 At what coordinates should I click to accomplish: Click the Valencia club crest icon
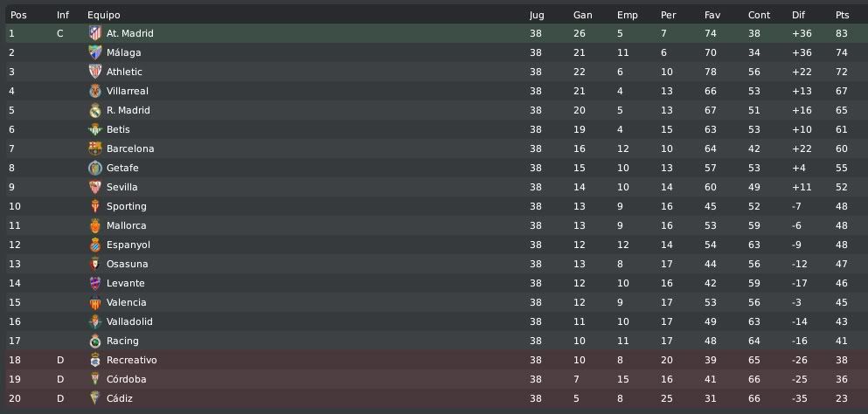95,302
